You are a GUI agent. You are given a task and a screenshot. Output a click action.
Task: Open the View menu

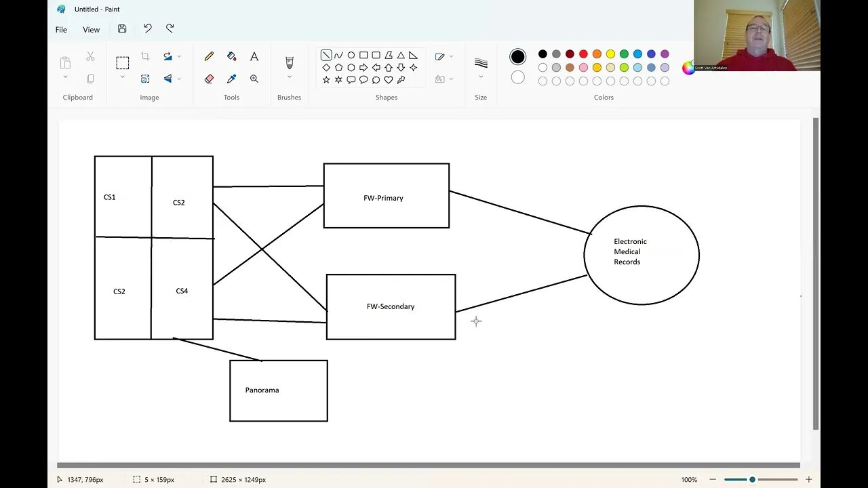pyautogui.click(x=92, y=29)
